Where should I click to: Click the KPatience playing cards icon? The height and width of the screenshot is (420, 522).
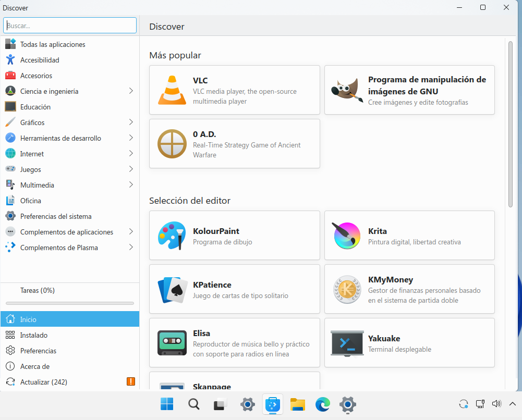[172, 289]
